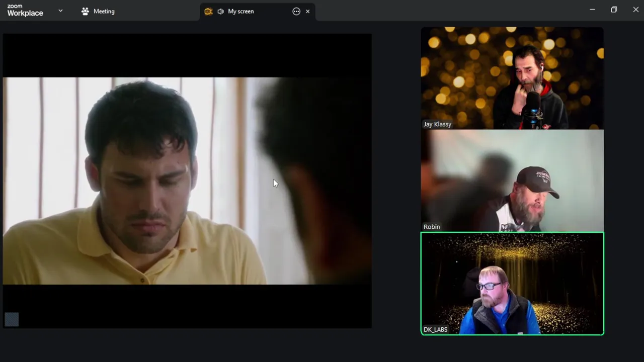This screenshot has width=644, height=362.
Task: Restore down the Zoom window
Action: pos(614,10)
